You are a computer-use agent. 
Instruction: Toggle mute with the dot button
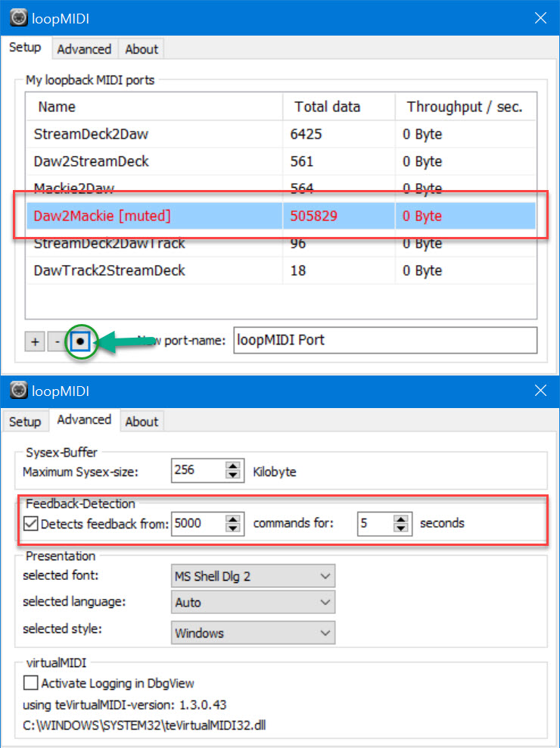(80, 341)
